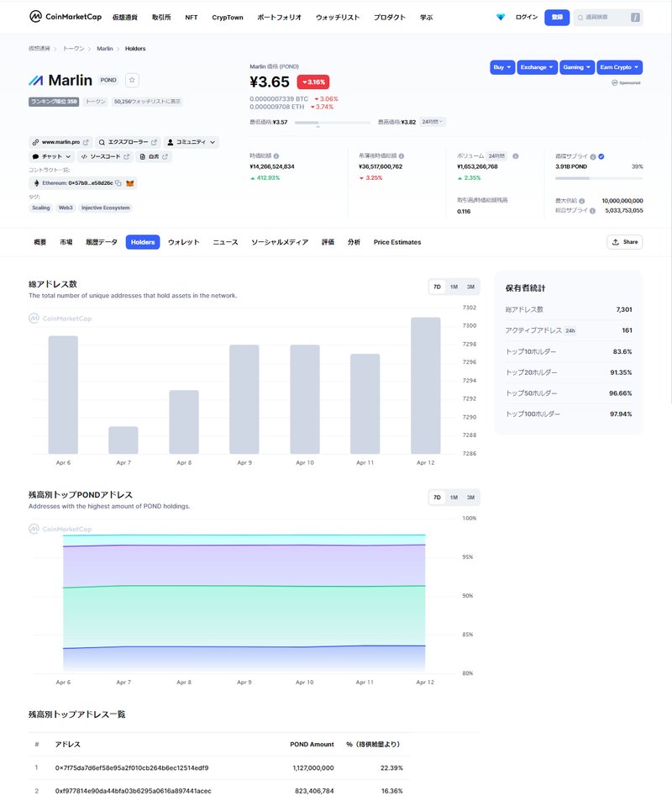Click the トークン breadcrumb link

[x=74, y=49]
